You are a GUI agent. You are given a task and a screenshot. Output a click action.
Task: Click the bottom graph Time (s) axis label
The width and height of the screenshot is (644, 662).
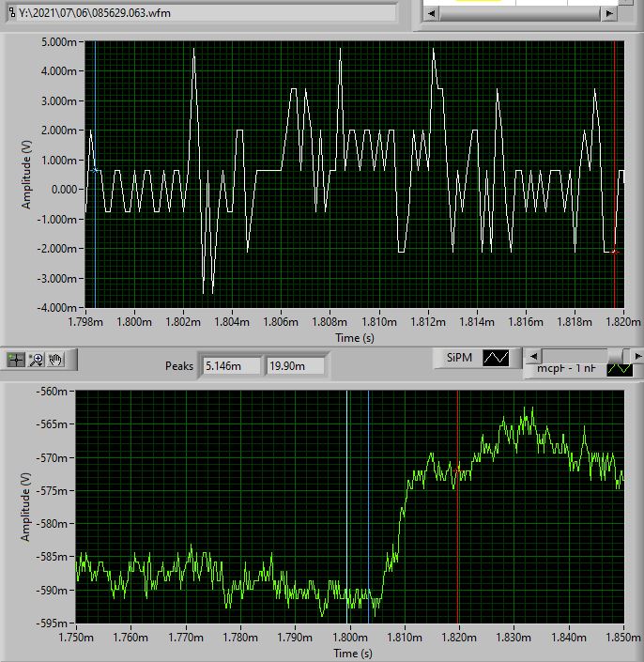(x=353, y=654)
